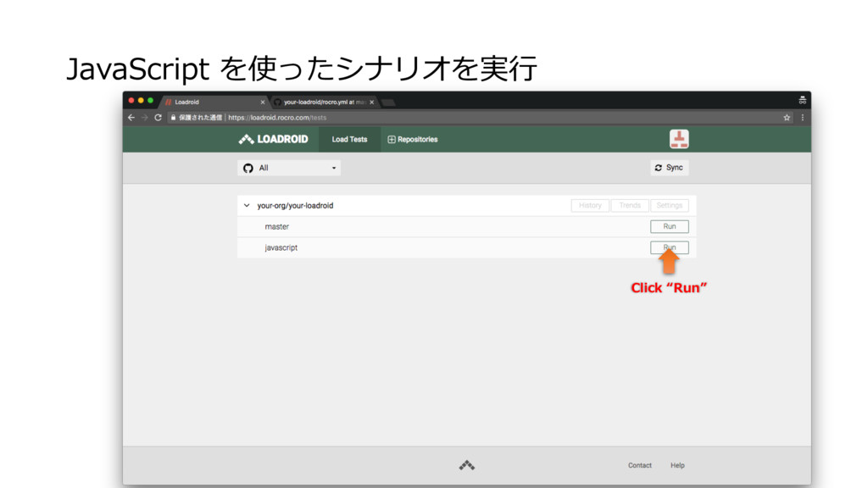Reload the page with refresh icon
868x488 pixels.
click(x=158, y=117)
